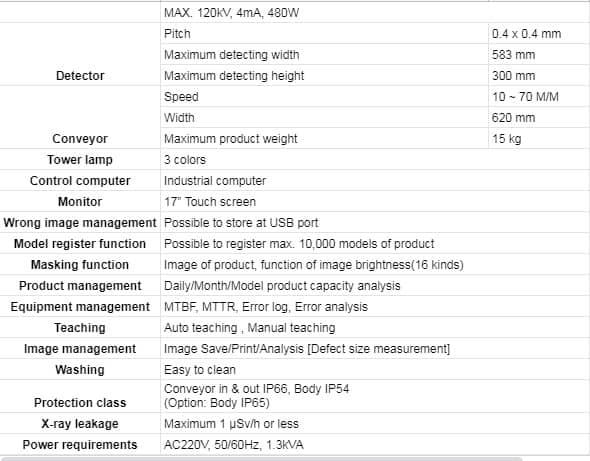Click the horizontal scrollbar at the bottom
590x461 pixels.
point(262,459)
